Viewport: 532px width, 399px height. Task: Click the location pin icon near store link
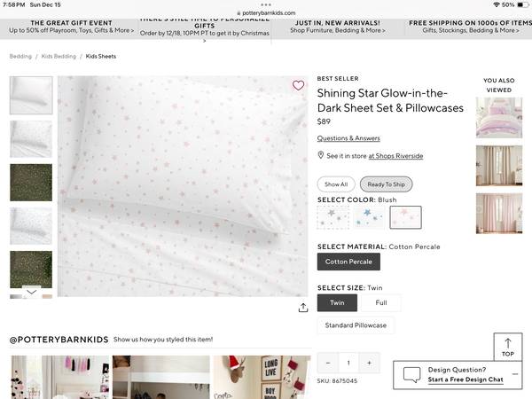coord(320,155)
